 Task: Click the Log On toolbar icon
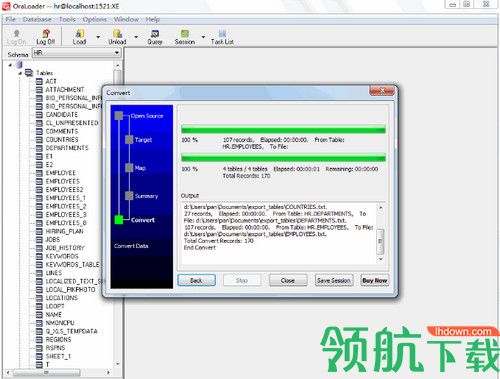pos(16,37)
